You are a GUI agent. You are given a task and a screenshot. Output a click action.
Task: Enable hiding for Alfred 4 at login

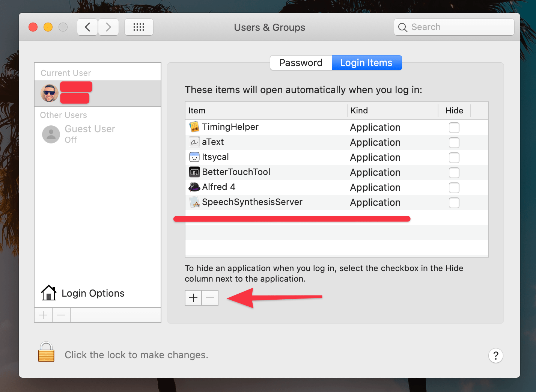[454, 188]
